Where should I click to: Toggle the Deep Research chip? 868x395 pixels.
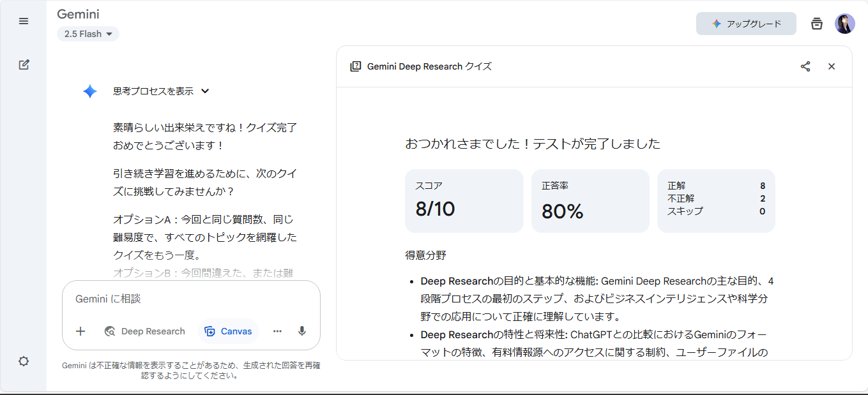click(x=145, y=331)
